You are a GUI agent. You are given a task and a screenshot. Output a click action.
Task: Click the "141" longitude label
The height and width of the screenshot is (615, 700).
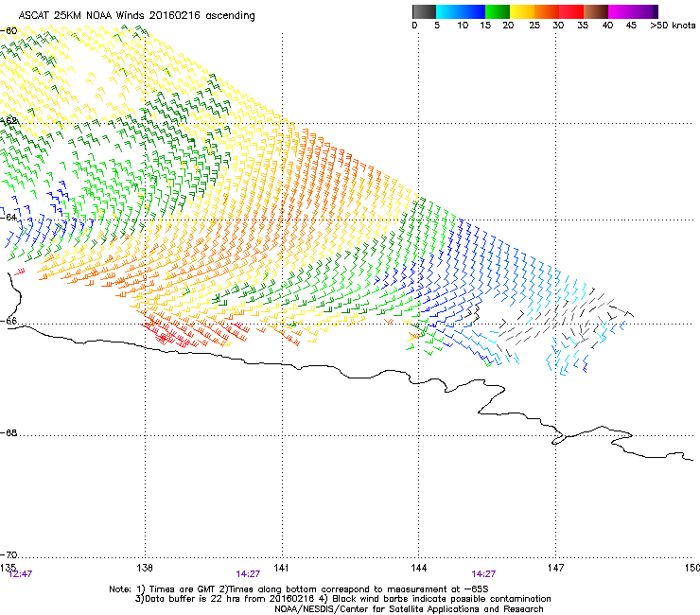(281, 567)
